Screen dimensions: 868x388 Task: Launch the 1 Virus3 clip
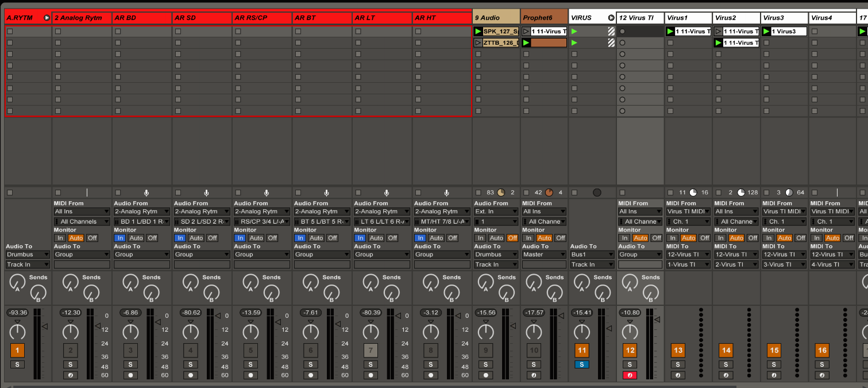pyautogui.click(x=766, y=32)
